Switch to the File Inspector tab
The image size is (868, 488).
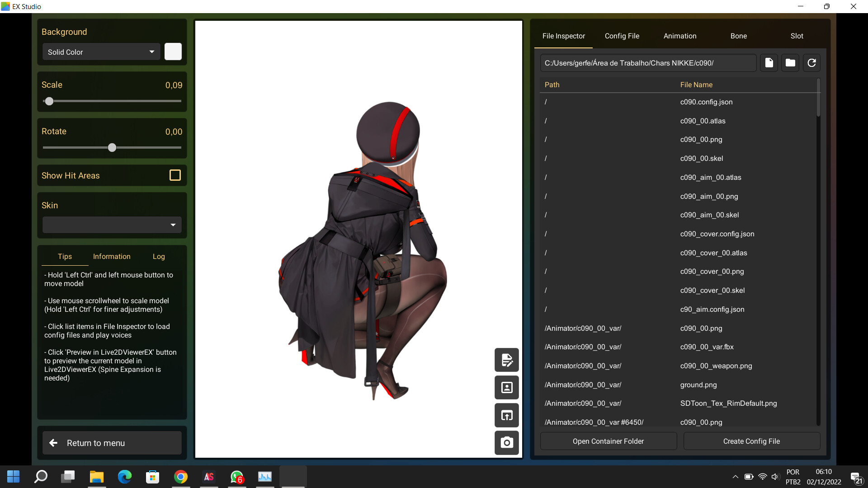(563, 36)
